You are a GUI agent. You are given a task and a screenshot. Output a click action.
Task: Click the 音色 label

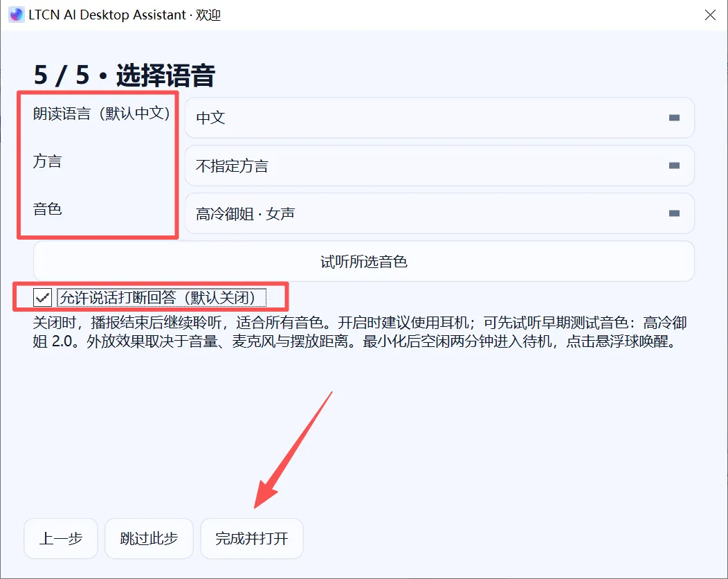coord(47,209)
